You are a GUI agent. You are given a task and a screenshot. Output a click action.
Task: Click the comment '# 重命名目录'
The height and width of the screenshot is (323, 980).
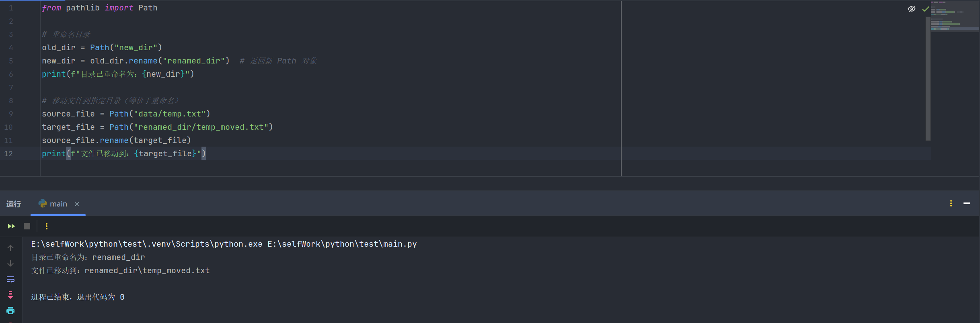66,34
